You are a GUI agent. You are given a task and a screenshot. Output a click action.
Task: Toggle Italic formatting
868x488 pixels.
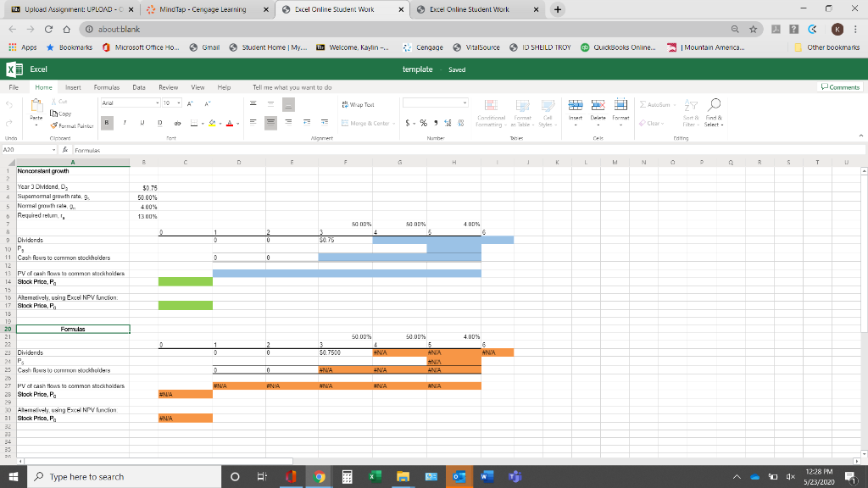click(125, 123)
